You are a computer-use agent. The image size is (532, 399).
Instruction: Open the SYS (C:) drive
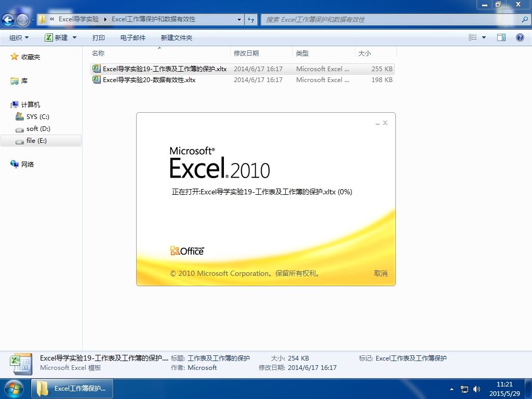point(33,117)
